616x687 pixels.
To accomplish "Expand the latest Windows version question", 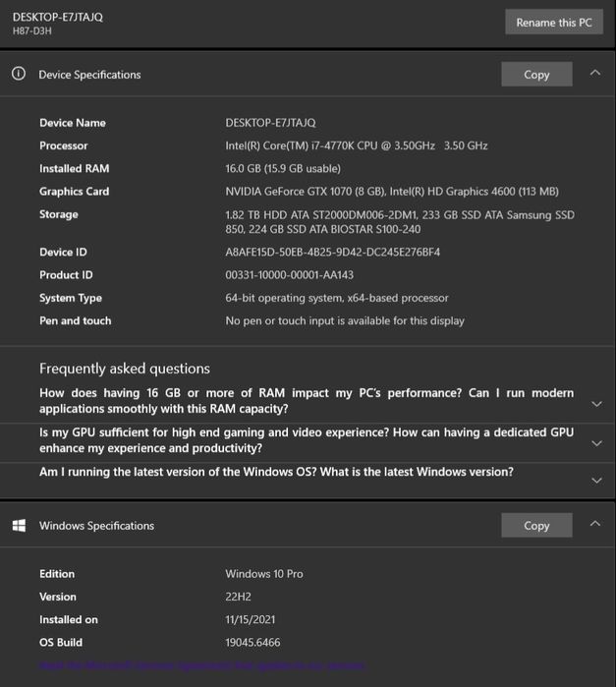I will click(596, 481).
